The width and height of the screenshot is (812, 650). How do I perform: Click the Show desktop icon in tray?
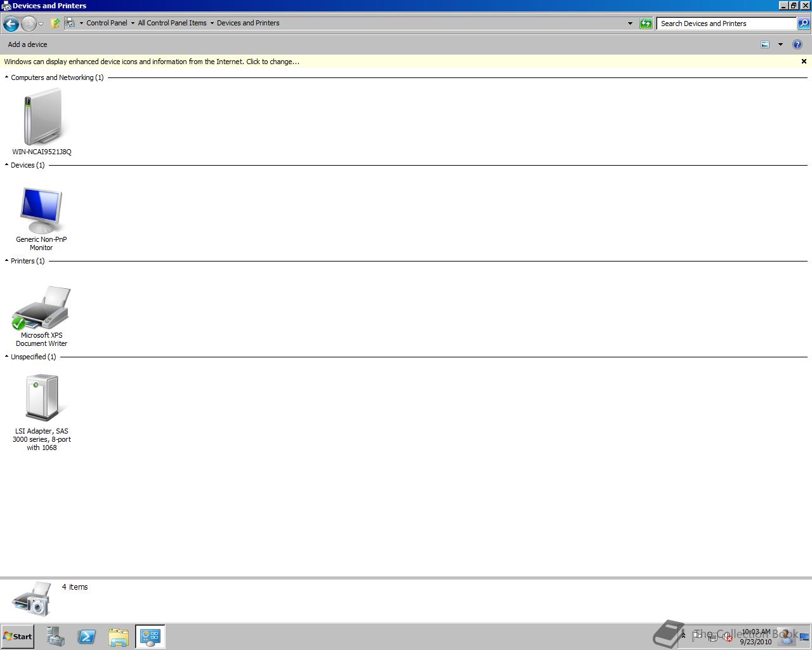tap(804, 637)
